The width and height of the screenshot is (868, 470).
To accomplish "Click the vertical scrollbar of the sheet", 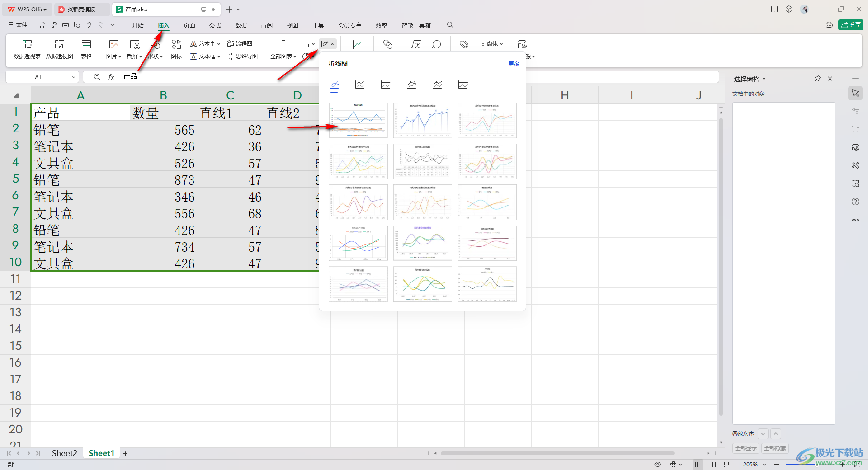I will 721,267.
